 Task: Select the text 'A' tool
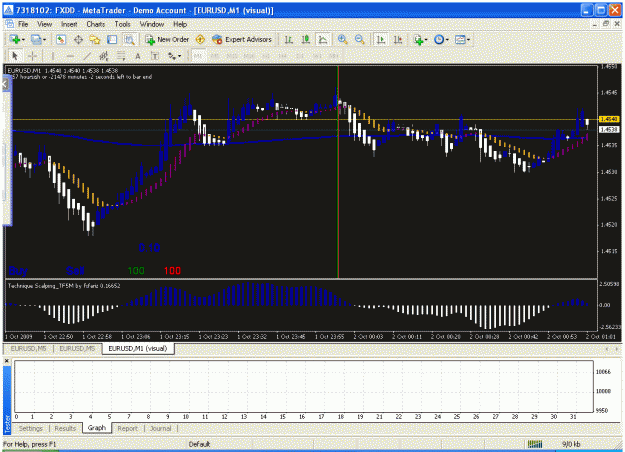tap(138, 56)
